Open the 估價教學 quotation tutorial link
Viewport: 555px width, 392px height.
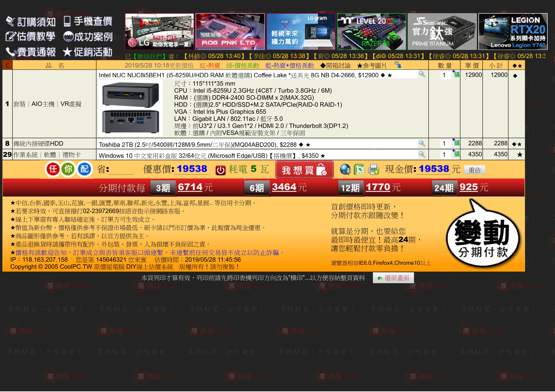[x=30, y=37]
